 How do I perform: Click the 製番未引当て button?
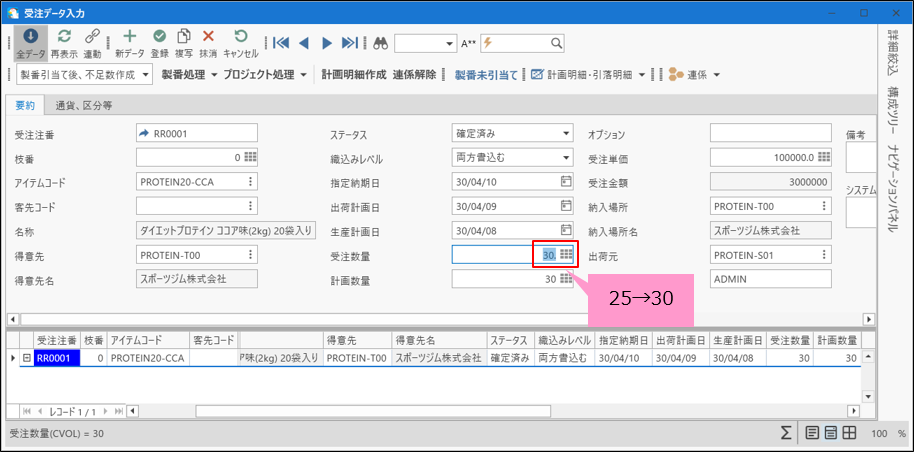486,75
